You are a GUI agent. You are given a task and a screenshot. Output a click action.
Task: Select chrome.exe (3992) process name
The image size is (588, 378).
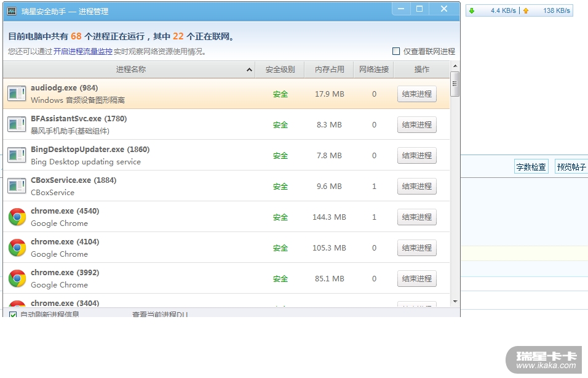(65, 273)
